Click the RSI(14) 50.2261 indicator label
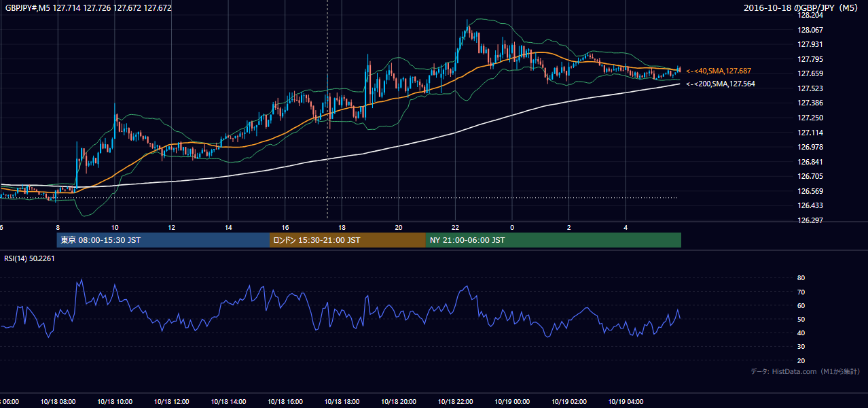 click(x=29, y=258)
